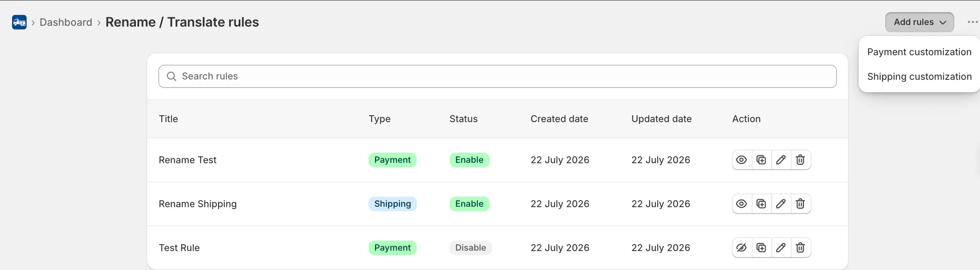Image resolution: width=980 pixels, height=270 pixels.
Task: Select Payment customization from menu
Action: (919, 52)
